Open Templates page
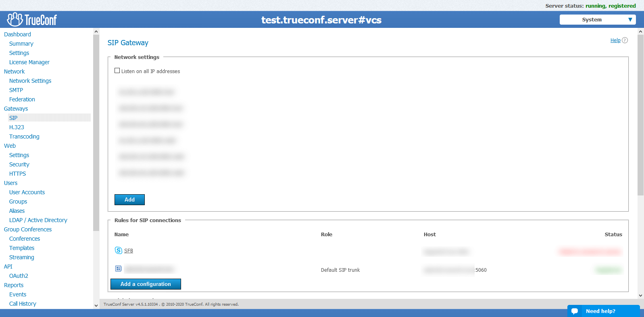 tap(22, 248)
